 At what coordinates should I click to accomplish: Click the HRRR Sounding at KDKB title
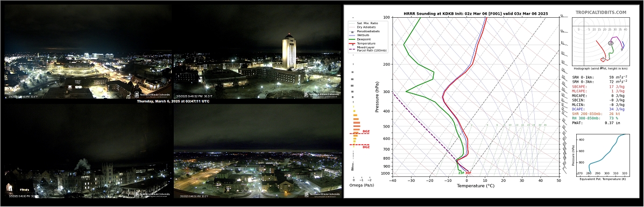pyautogui.click(x=476, y=13)
